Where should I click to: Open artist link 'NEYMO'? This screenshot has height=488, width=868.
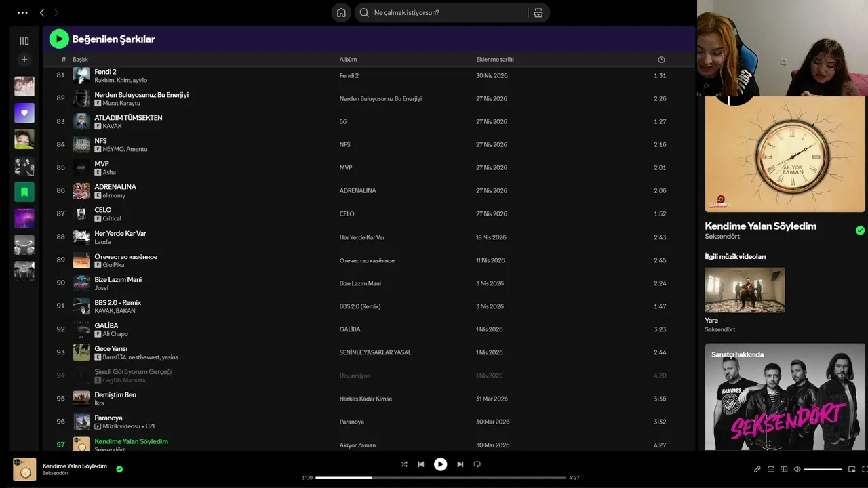click(x=113, y=149)
